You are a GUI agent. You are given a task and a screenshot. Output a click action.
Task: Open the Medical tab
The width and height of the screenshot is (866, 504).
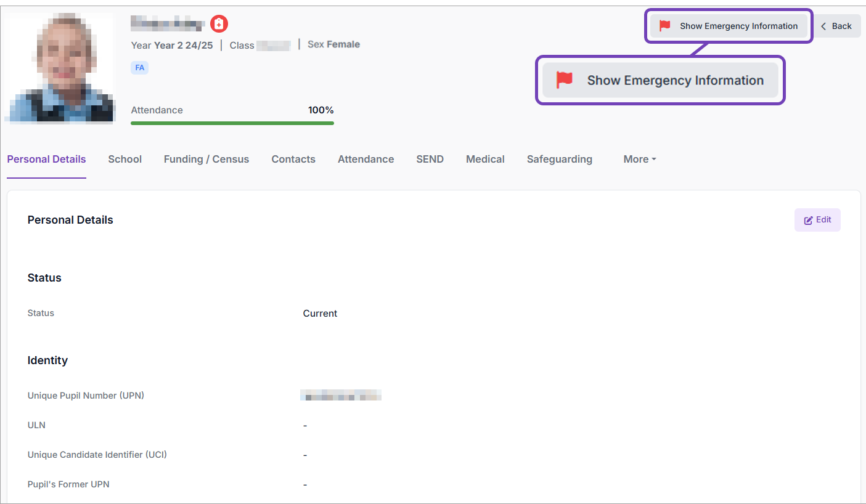click(485, 159)
